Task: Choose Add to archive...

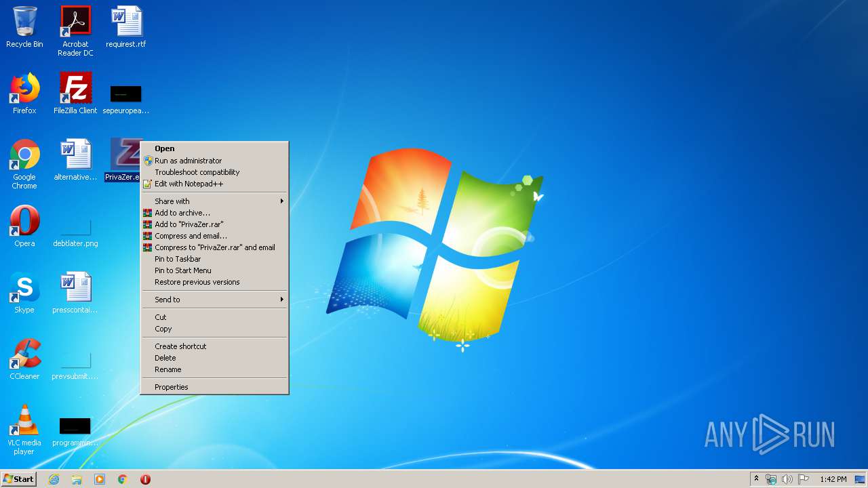Action: click(214, 213)
